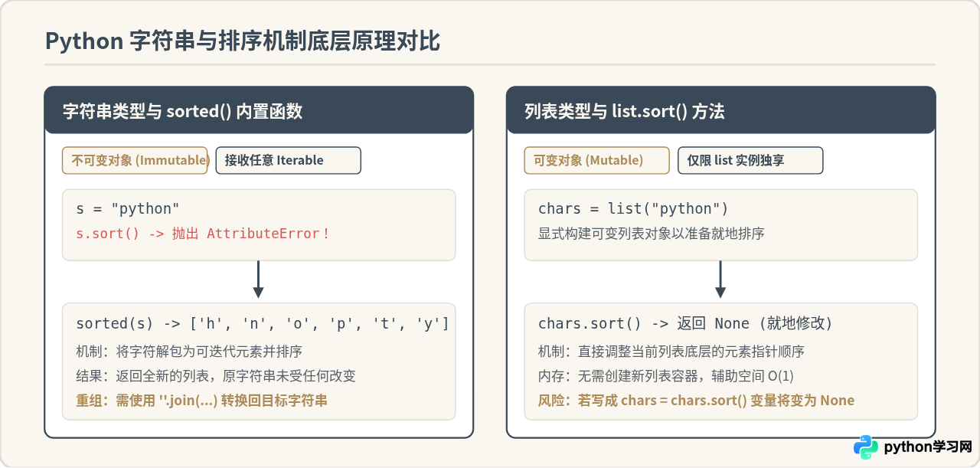Click the 'sorted(s) -> [...]' code line
Image resolution: width=980 pixels, height=468 pixels.
[x=263, y=323]
